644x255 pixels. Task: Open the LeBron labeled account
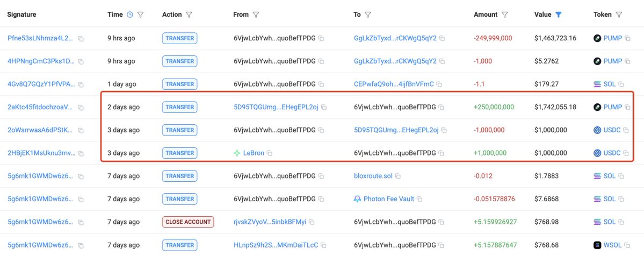click(x=254, y=153)
